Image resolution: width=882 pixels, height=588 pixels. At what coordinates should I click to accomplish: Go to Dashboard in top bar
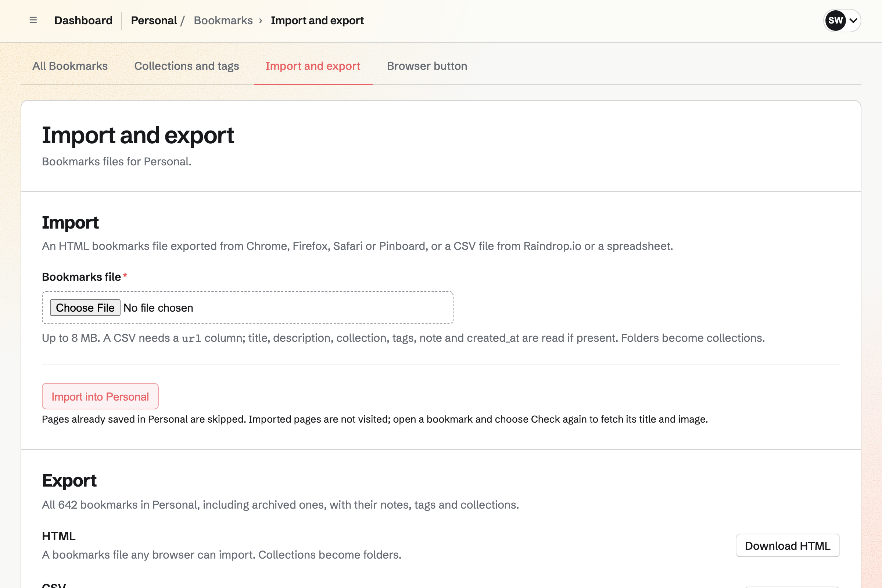tap(83, 20)
